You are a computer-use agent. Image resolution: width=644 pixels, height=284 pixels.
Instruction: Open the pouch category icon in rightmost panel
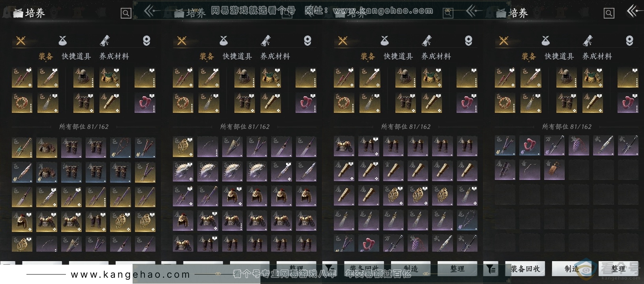(546, 41)
